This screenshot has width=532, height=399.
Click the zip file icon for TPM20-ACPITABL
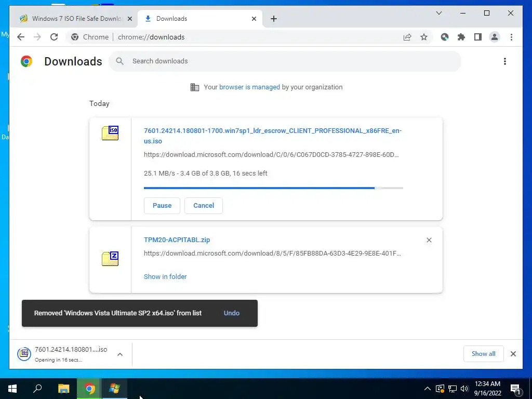(x=110, y=259)
